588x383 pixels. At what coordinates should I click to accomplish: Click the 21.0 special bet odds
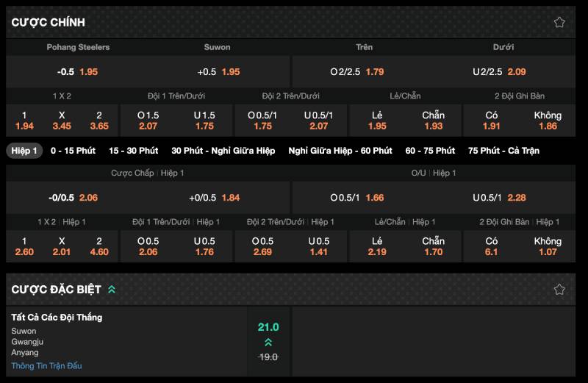[268, 327]
